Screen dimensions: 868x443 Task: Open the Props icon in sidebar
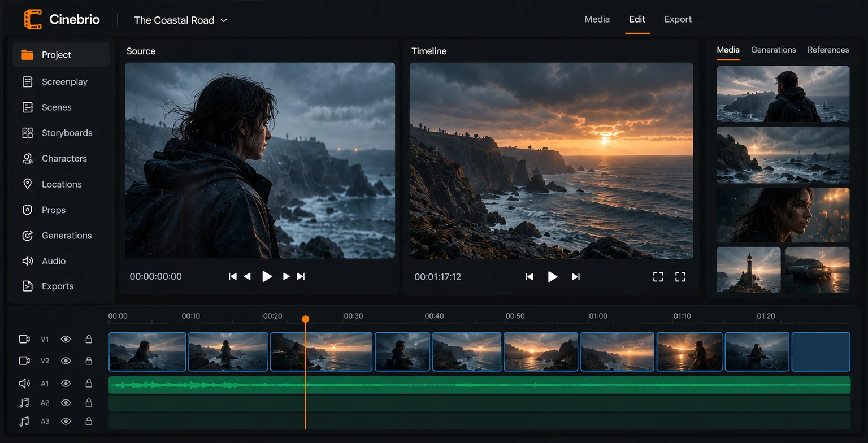tap(27, 210)
